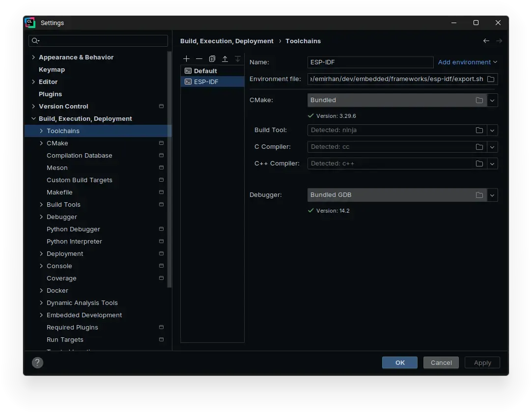
Task: Click project-level icon beside Custom Build Targets
Action: 161,180
